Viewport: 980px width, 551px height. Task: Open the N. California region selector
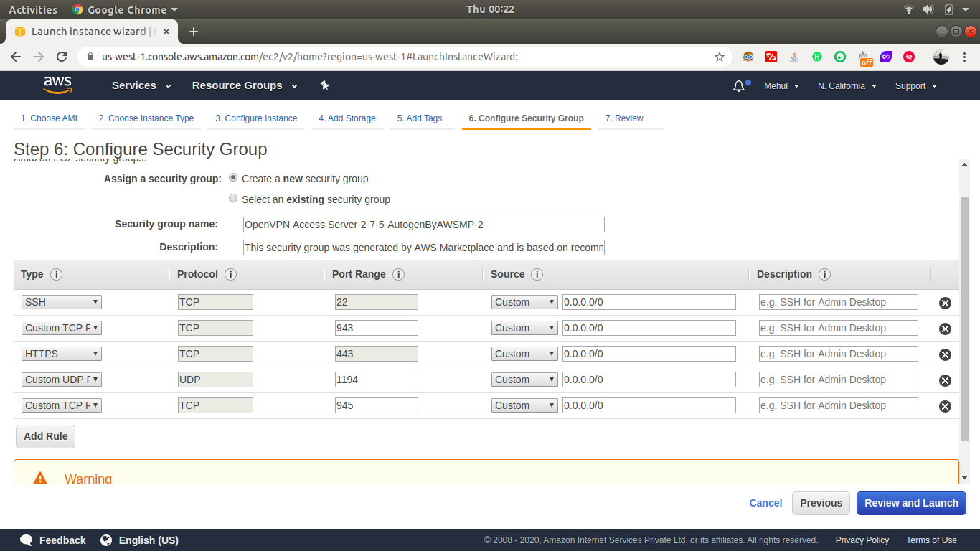[x=847, y=86]
